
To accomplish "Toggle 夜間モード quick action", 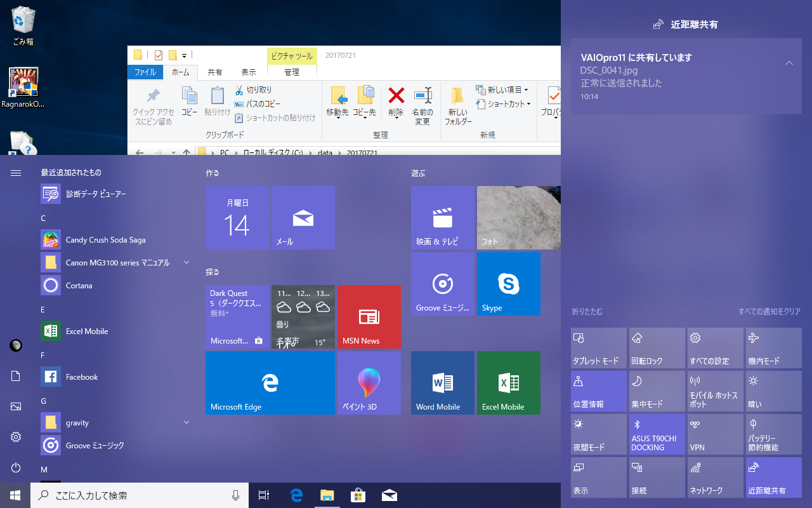I will coord(599,434).
